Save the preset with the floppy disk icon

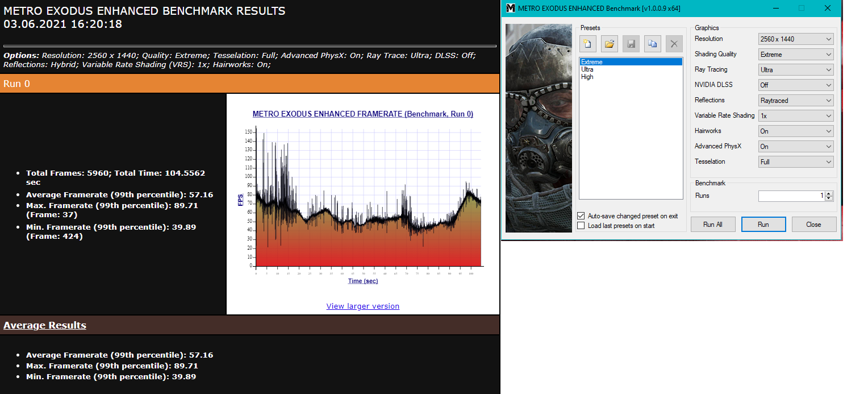coord(631,43)
